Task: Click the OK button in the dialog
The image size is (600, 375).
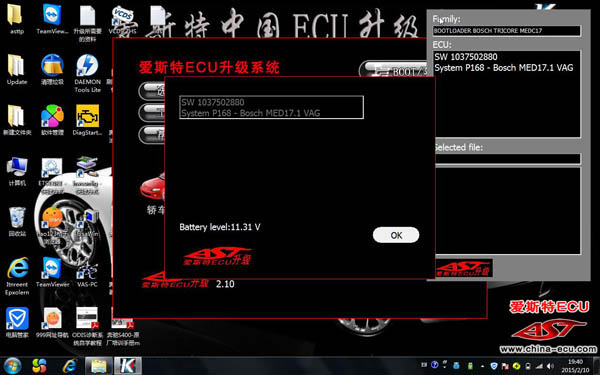Action: [396, 235]
